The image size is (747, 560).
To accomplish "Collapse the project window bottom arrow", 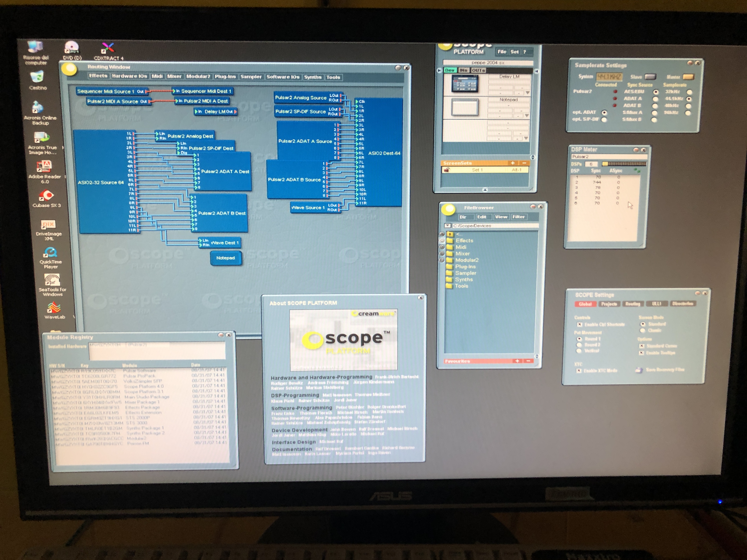I will coord(485,190).
